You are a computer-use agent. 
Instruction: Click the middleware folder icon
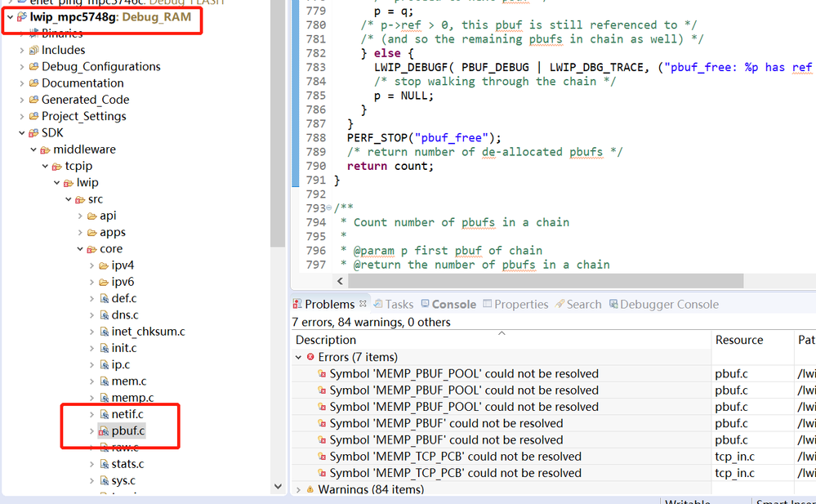pyautogui.click(x=45, y=150)
